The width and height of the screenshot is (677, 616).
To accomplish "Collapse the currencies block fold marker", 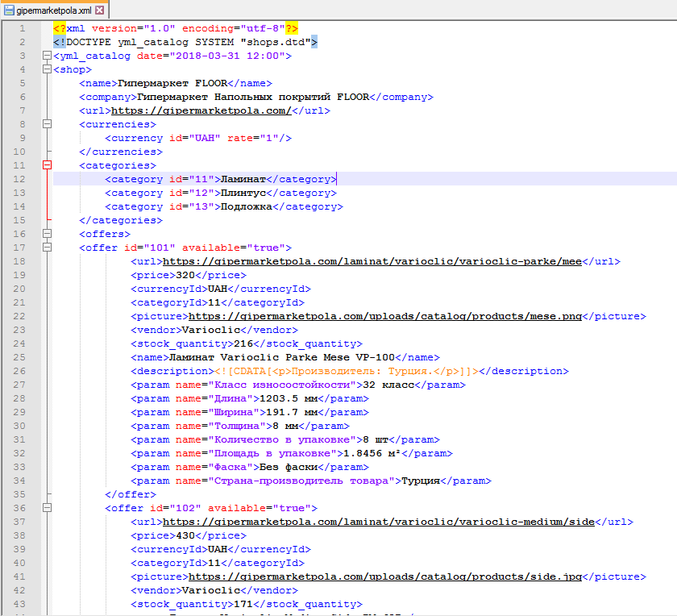I will point(47,124).
